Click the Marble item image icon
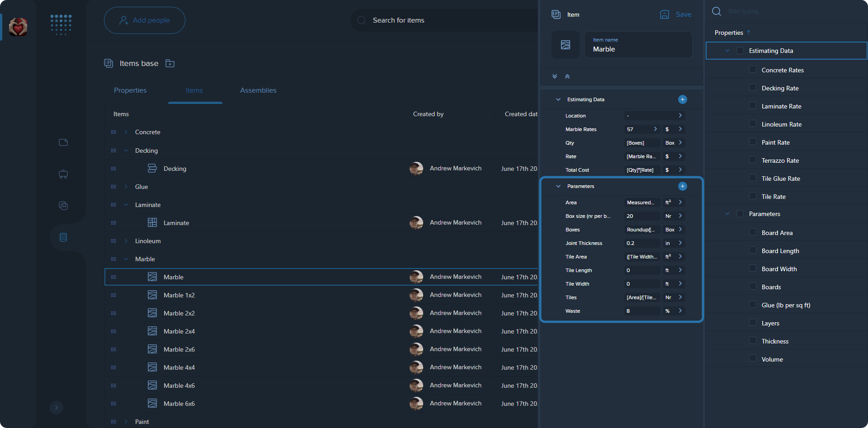This screenshot has height=428, width=868. tap(566, 45)
